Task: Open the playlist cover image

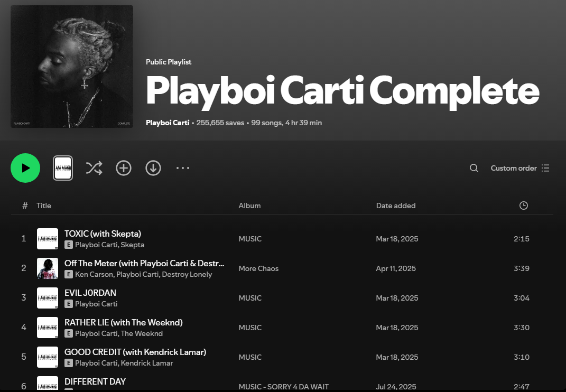Action: 72,67
